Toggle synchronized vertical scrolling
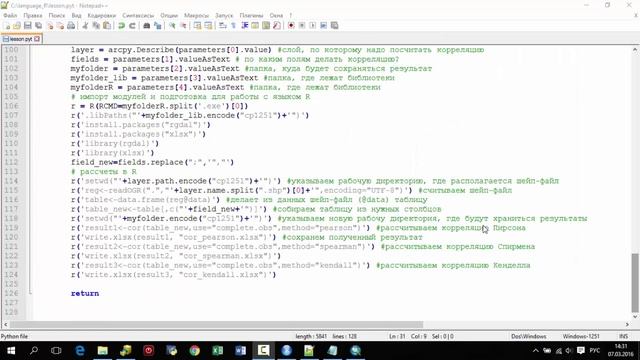This screenshot has height=360, width=640. tap(198, 26)
